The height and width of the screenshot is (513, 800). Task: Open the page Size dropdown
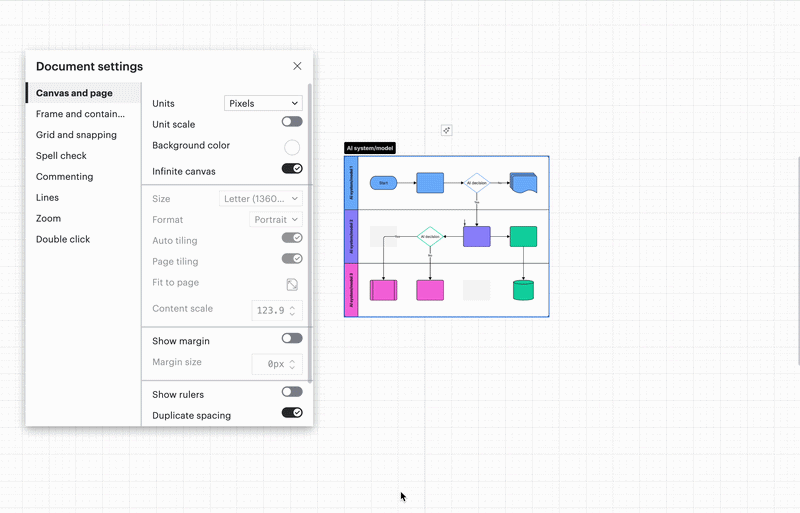tap(261, 199)
